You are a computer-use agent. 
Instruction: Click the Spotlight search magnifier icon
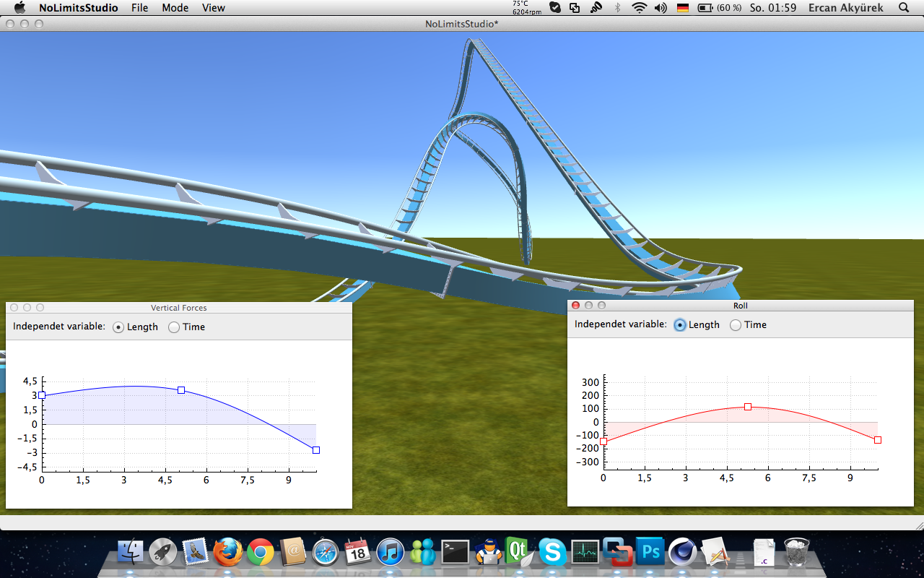click(904, 8)
